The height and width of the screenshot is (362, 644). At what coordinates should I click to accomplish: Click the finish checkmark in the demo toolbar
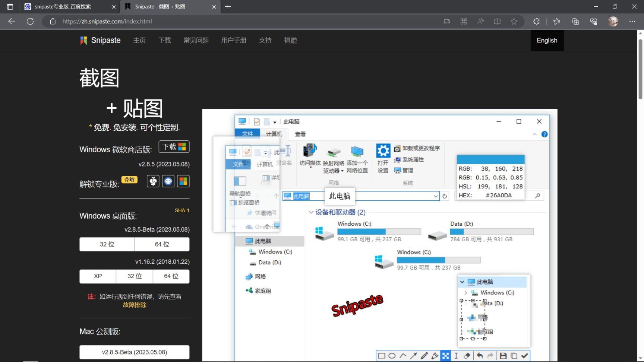[525, 356]
